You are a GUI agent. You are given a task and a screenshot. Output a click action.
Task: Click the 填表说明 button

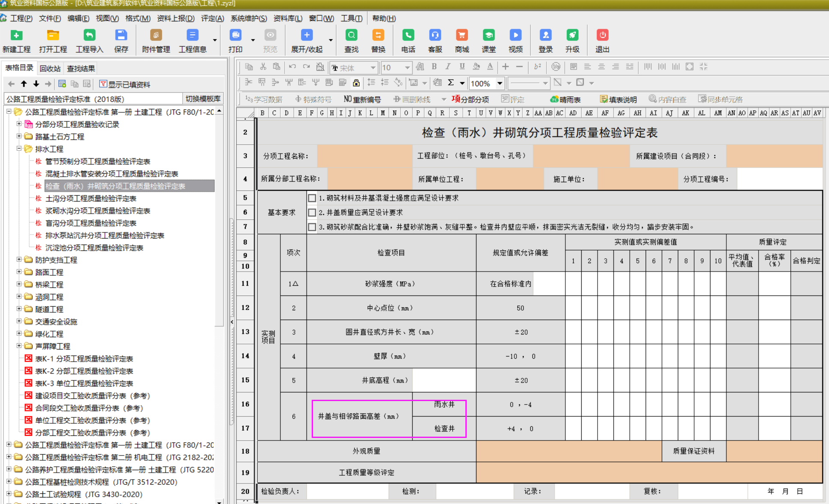(618, 100)
